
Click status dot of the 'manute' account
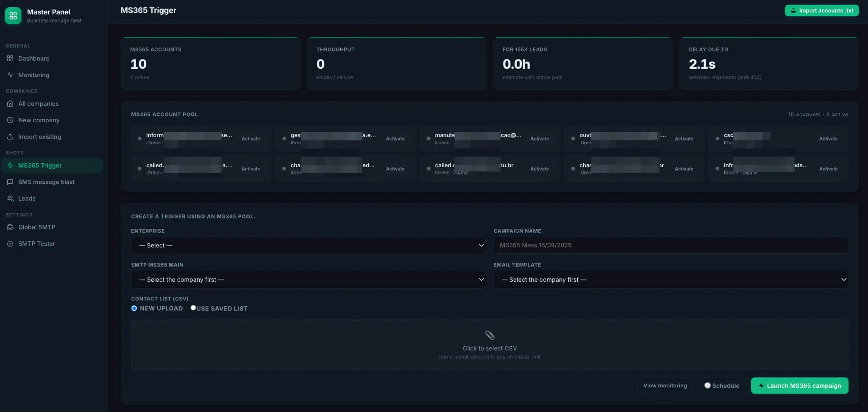tap(428, 139)
